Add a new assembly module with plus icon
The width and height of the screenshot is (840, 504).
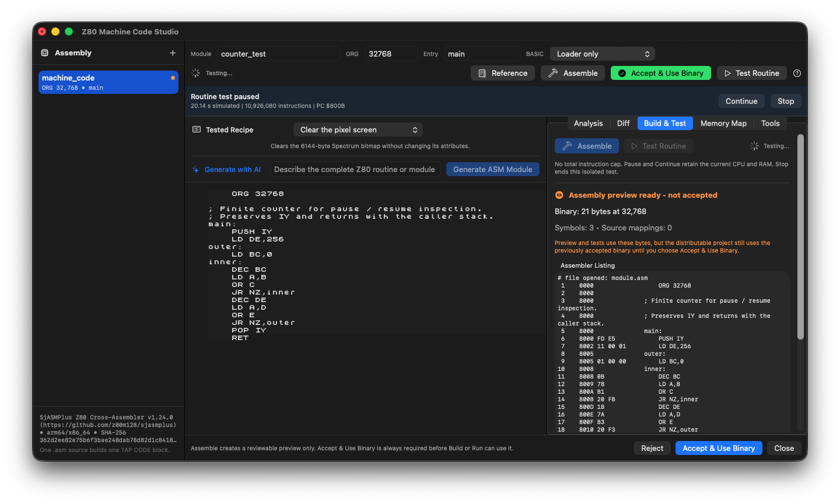pos(173,53)
